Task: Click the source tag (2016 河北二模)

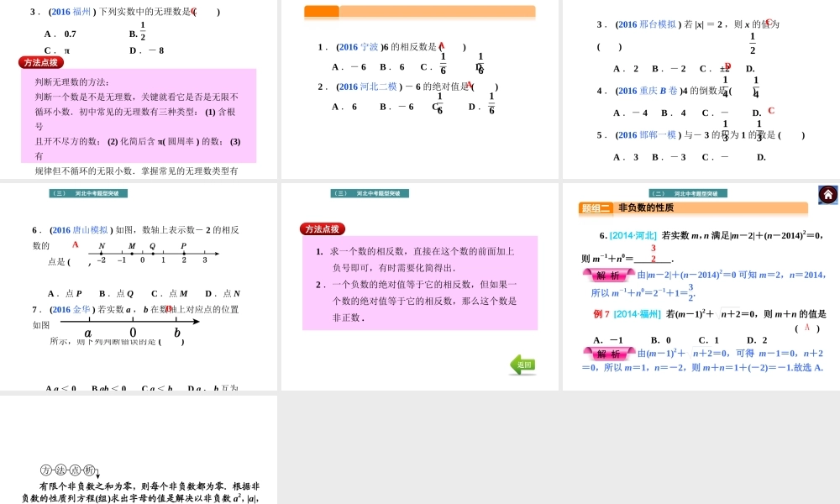Action: (x=369, y=87)
